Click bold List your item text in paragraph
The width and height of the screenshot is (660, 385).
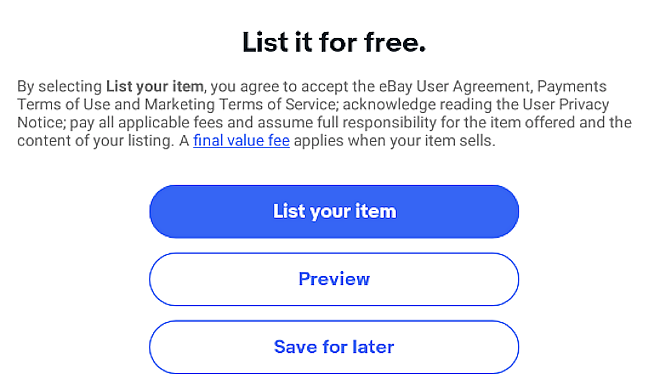point(154,87)
